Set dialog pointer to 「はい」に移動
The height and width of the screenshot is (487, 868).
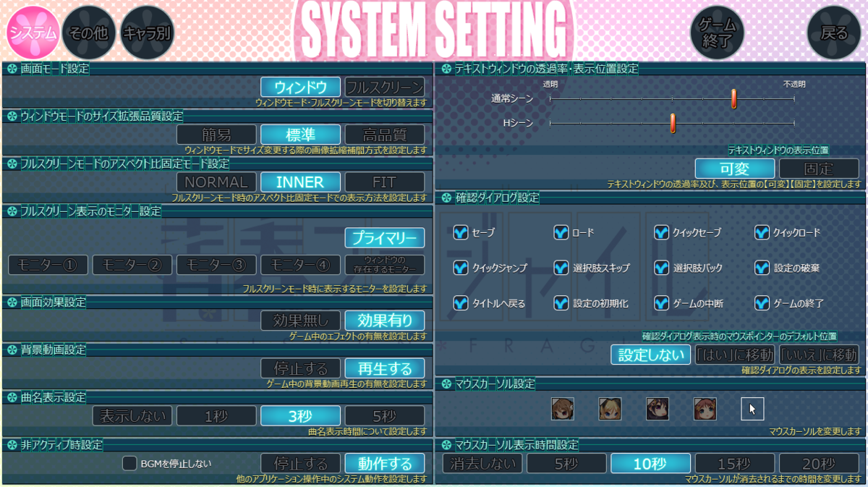(x=735, y=355)
